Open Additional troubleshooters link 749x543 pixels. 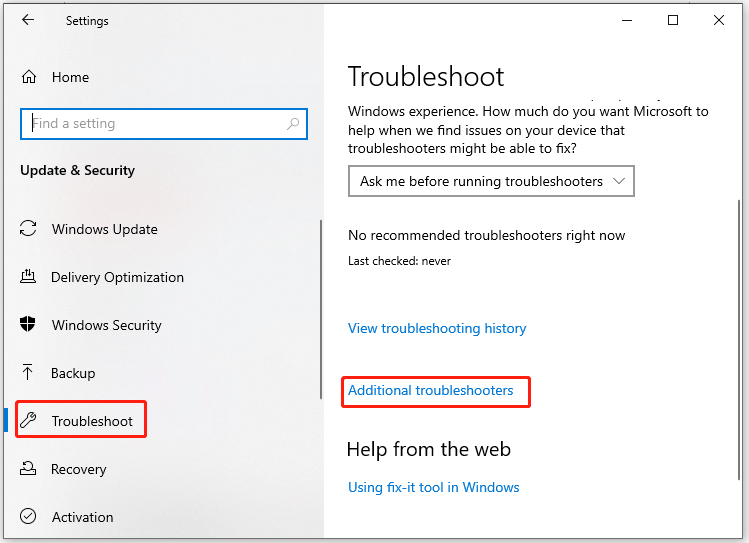(430, 391)
